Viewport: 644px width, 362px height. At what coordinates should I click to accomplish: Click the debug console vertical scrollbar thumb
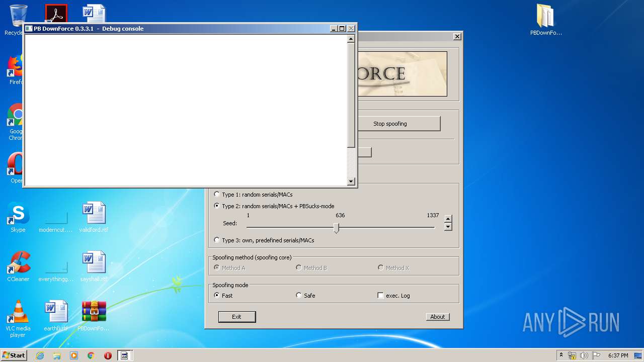(x=351, y=95)
